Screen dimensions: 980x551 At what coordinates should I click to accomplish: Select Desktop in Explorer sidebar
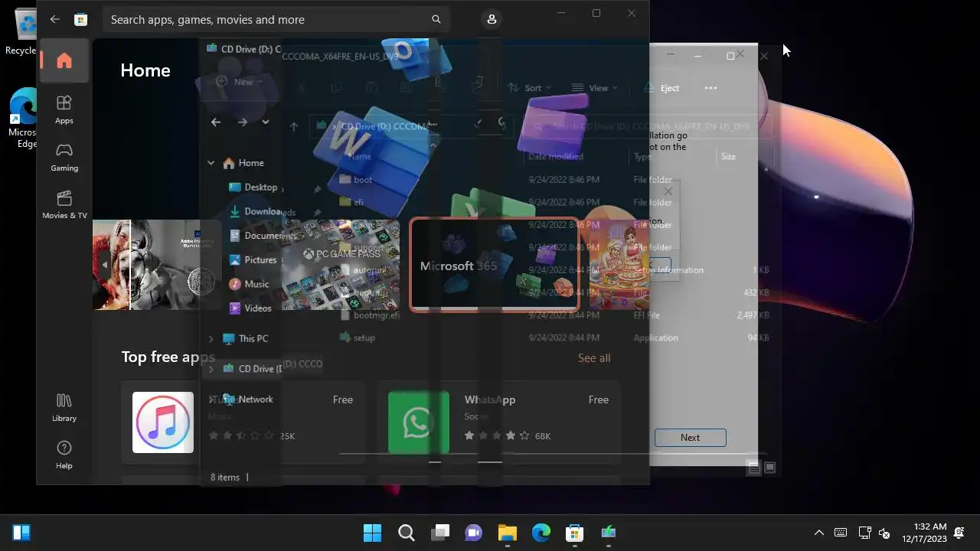click(253, 187)
